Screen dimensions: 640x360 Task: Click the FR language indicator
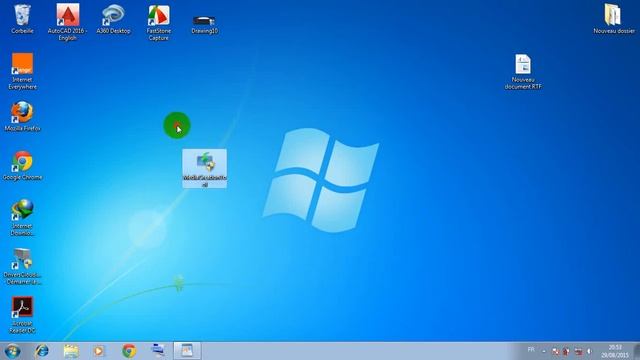(531, 350)
